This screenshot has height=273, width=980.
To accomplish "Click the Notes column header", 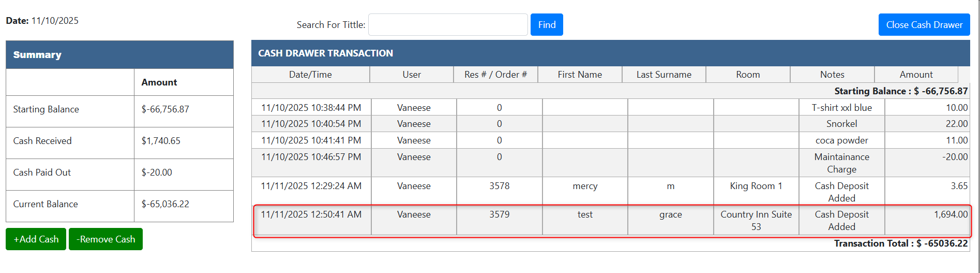I will click(x=832, y=75).
